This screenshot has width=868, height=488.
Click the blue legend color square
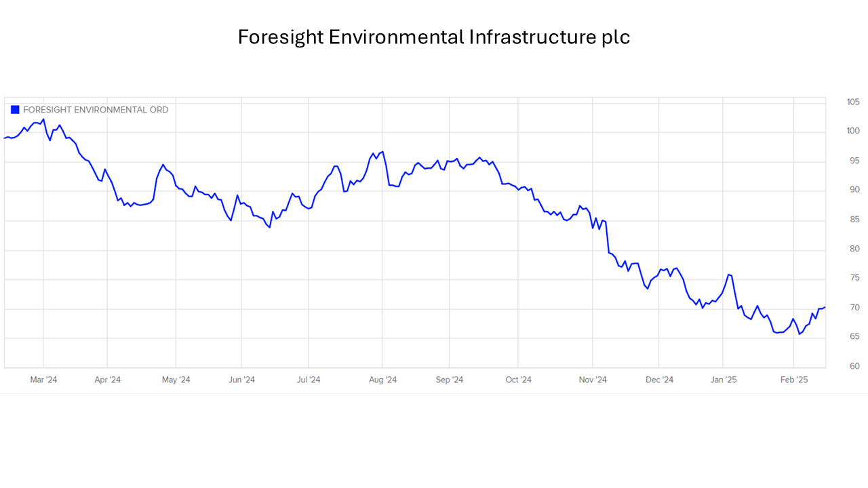(15, 110)
